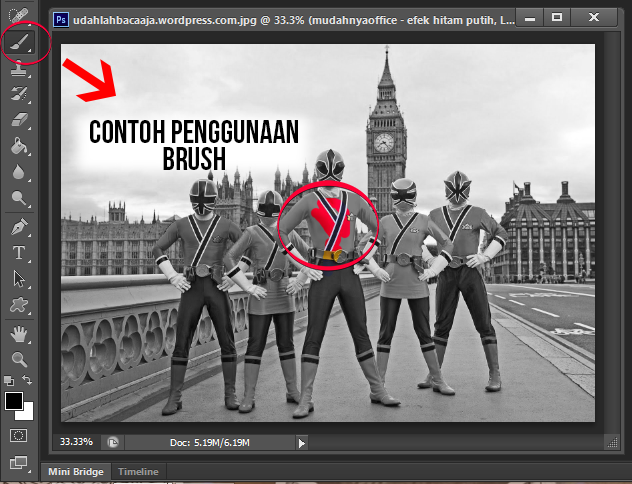Select the Pen tool
The width and height of the screenshot is (632, 484).
(x=19, y=227)
